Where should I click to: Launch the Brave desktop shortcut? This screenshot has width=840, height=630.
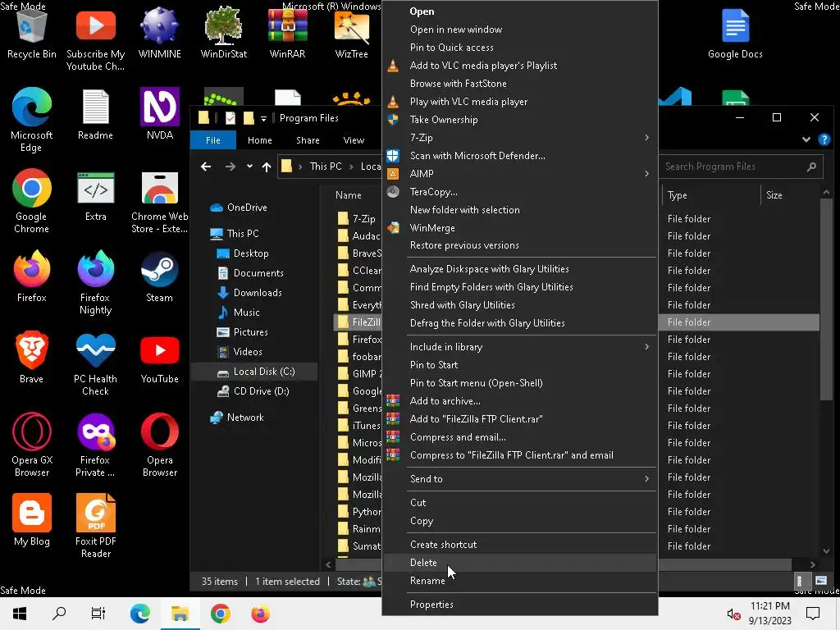pos(32,358)
